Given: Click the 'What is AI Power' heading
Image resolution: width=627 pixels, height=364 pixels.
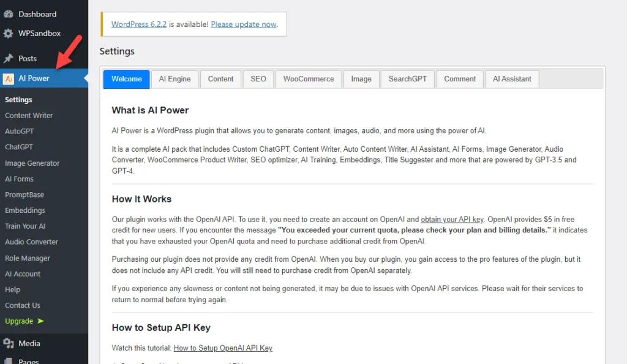Looking at the screenshot, I should tap(150, 110).
